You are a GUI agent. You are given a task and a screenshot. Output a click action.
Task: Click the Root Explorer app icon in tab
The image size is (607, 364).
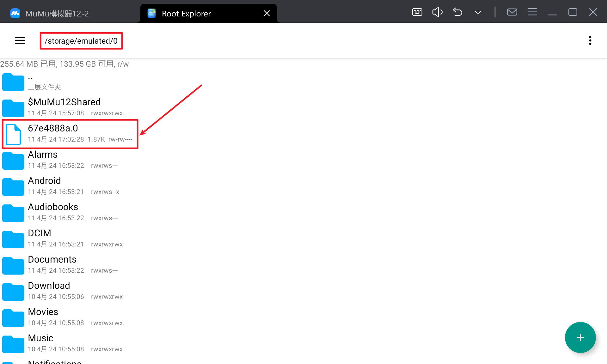point(152,13)
